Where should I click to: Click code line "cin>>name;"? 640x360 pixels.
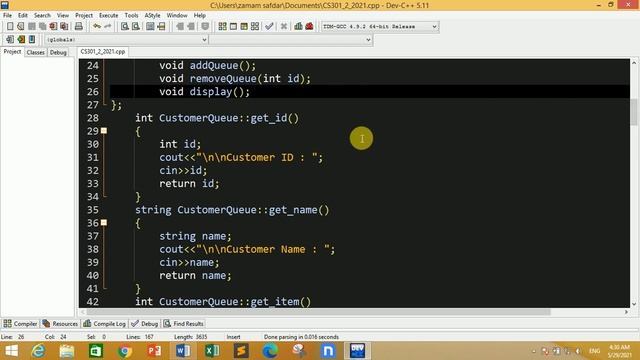[189, 262]
